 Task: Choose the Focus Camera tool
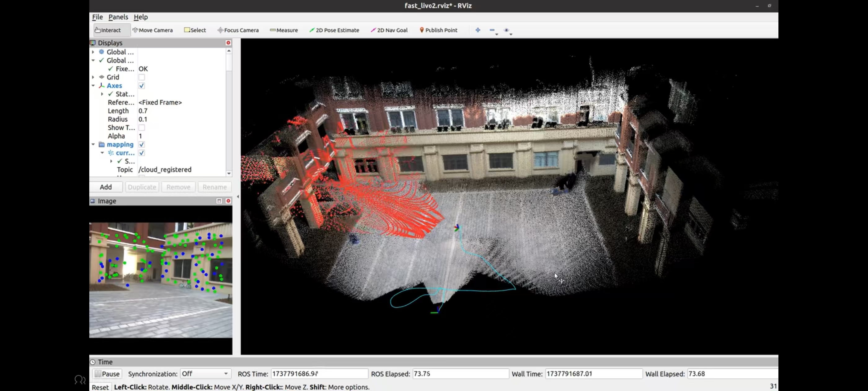pos(238,30)
